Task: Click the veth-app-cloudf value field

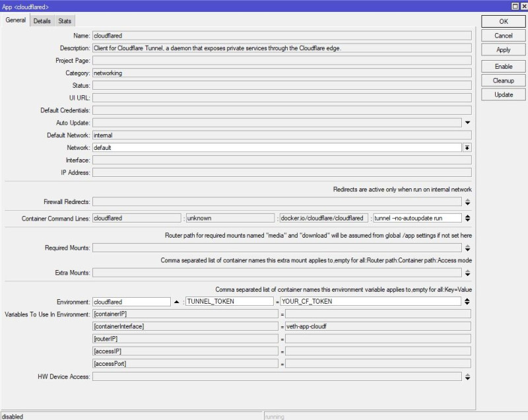Action: pyautogui.click(x=378, y=326)
